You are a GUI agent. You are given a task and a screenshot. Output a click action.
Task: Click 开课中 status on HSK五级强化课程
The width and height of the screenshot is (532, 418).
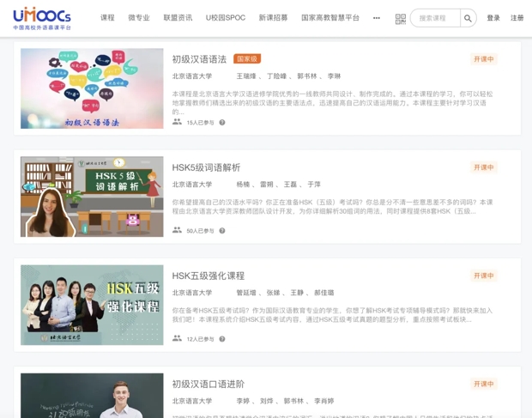point(483,276)
